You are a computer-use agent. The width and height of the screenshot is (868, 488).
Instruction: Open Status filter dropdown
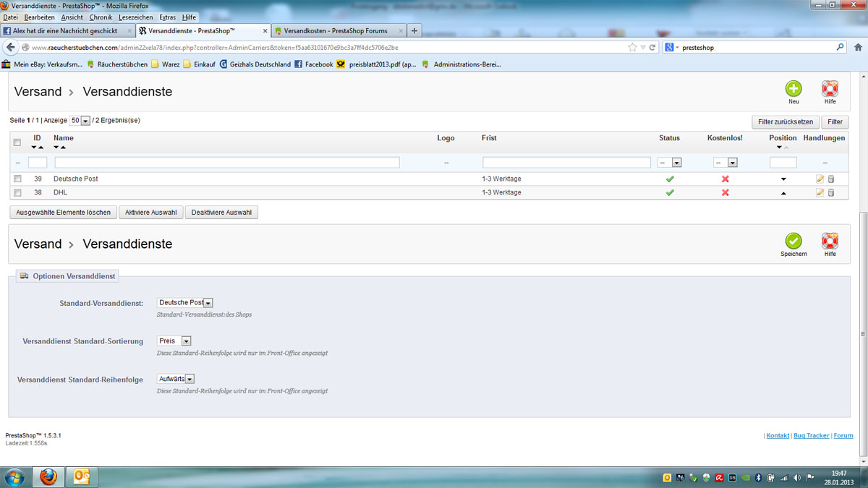[x=670, y=163]
